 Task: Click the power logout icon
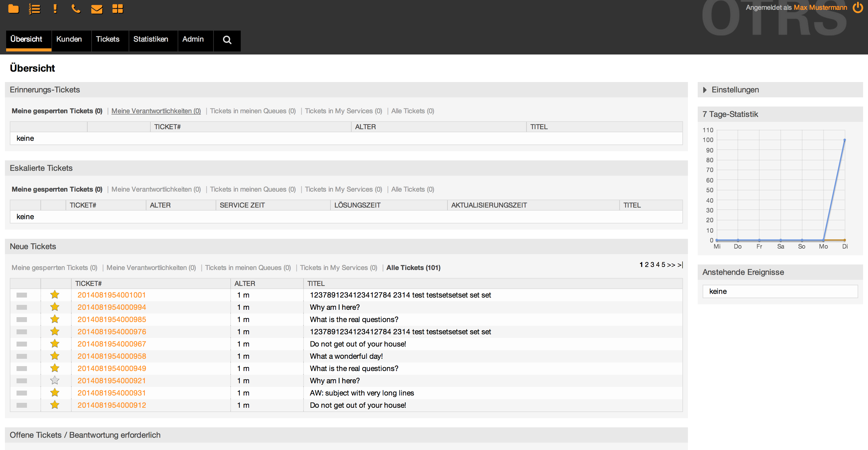point(858,7)
